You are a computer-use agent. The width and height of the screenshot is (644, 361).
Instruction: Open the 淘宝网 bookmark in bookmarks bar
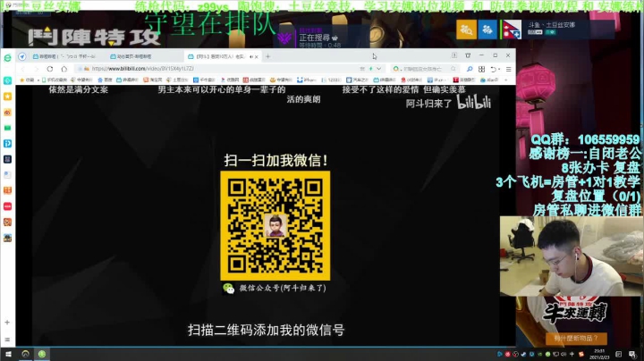pyautogui.click(x=152, y=80)
